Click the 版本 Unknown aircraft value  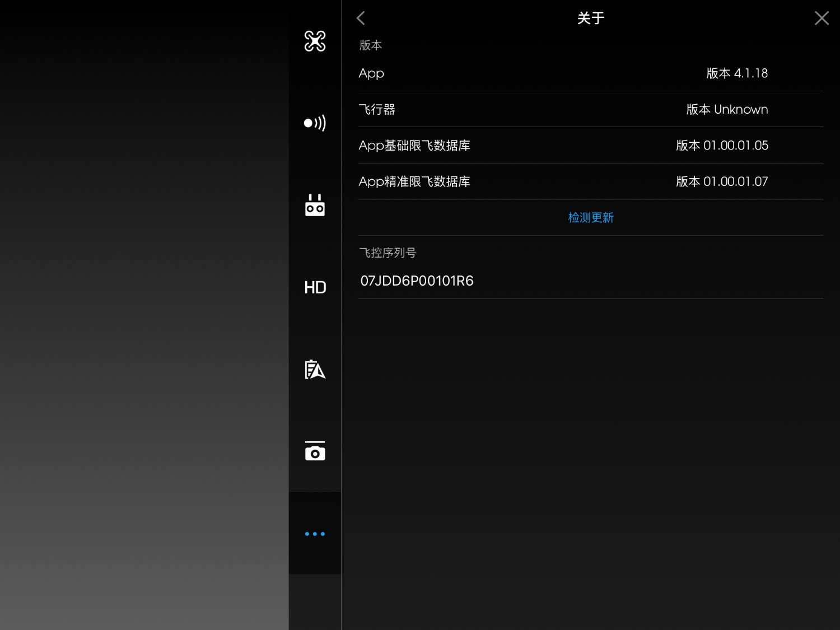727,109
